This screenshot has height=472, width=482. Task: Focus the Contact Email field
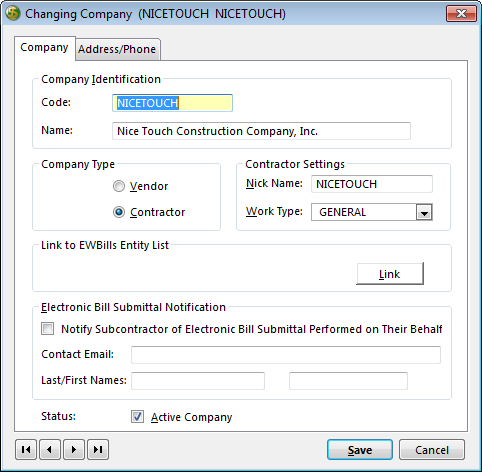click(x=286, y=355)
